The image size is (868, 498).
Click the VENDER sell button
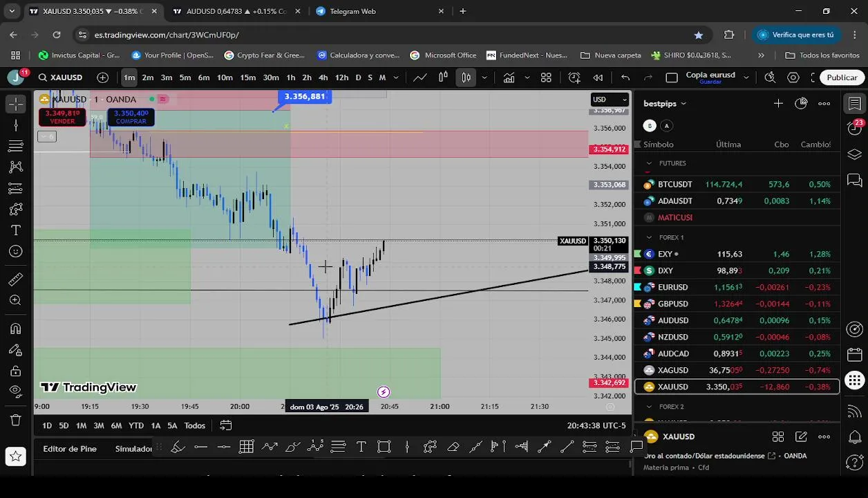pos(62,117)
